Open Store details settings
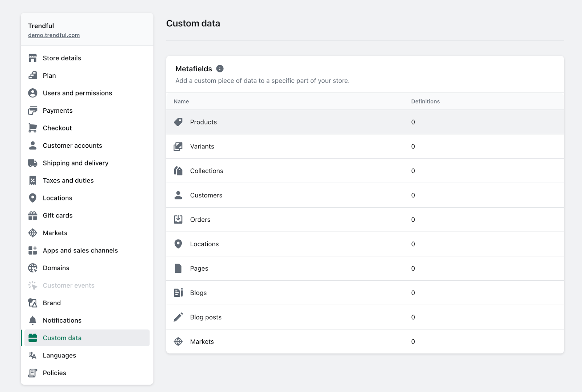The height and width of the screenshot is (392, 582). point(87,58)
